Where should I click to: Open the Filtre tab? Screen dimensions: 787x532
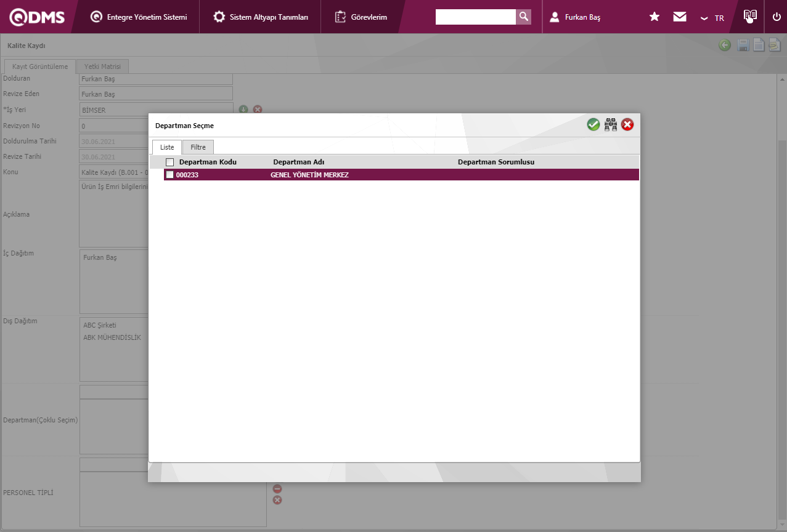tap(198, 147)
